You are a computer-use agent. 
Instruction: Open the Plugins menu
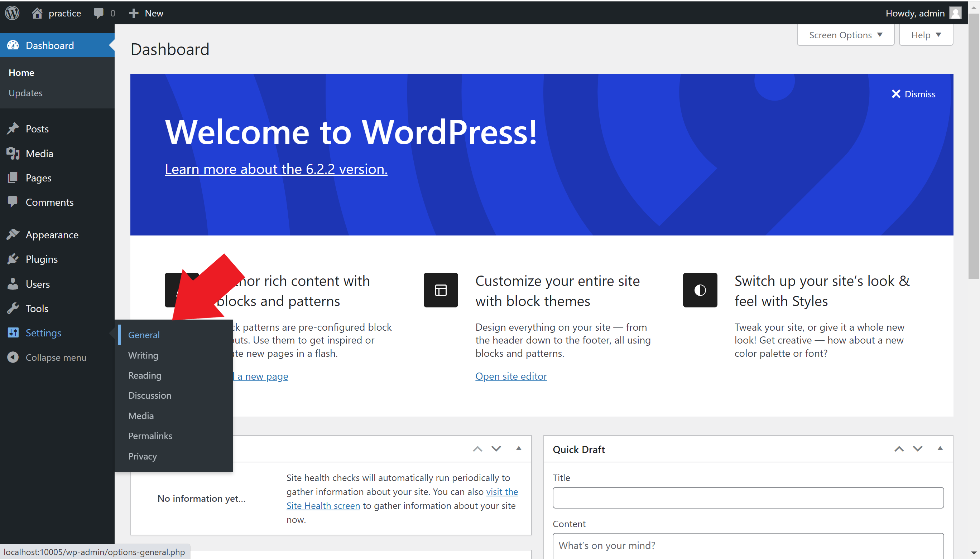(x=42, y=259)
